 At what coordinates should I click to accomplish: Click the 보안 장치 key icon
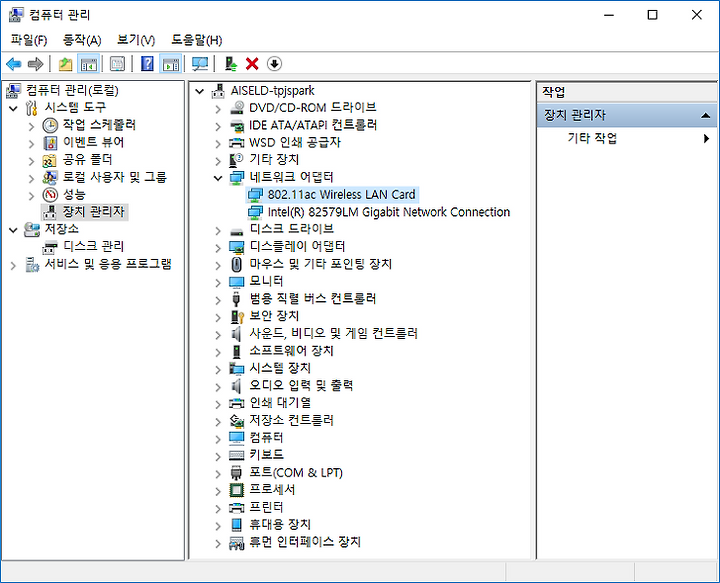click(236, 317)
